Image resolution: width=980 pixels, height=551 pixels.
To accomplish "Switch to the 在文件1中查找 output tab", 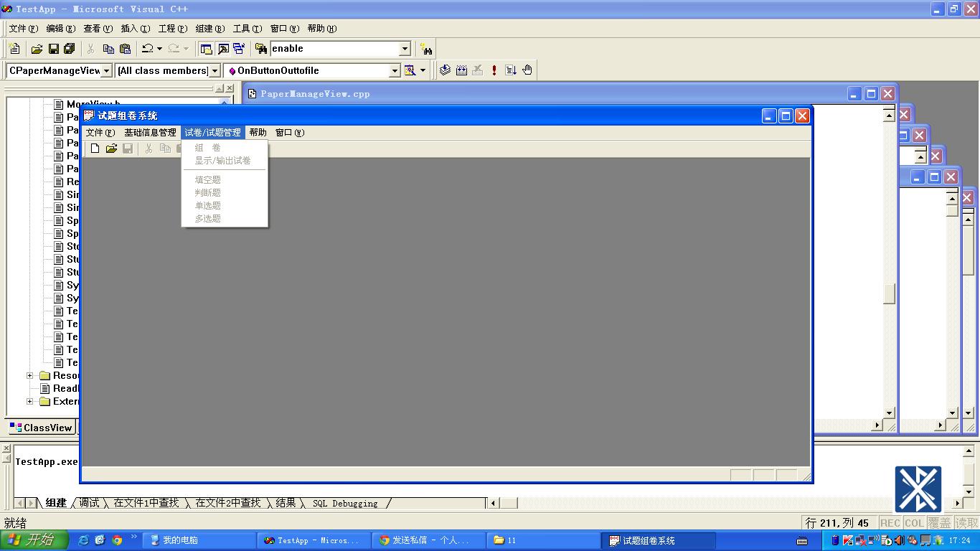I will (146, 503).
